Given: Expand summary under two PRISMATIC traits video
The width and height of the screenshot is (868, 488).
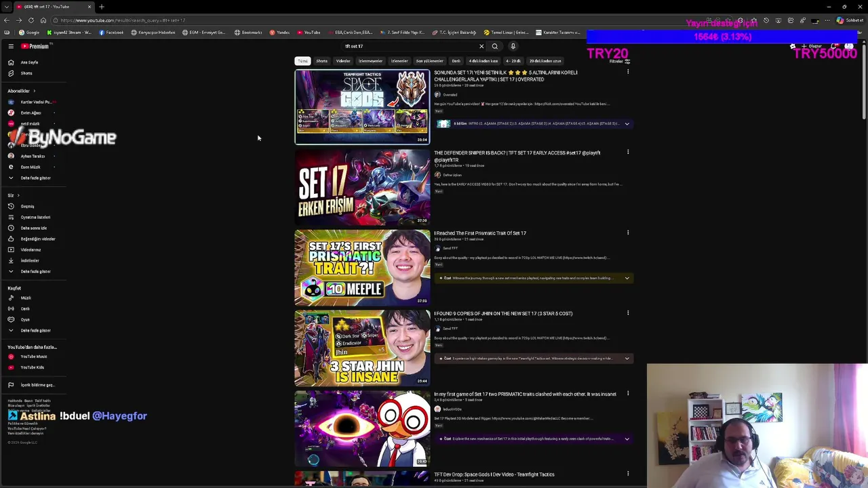Looking at the screenshot, I should [x=627, y=439].
